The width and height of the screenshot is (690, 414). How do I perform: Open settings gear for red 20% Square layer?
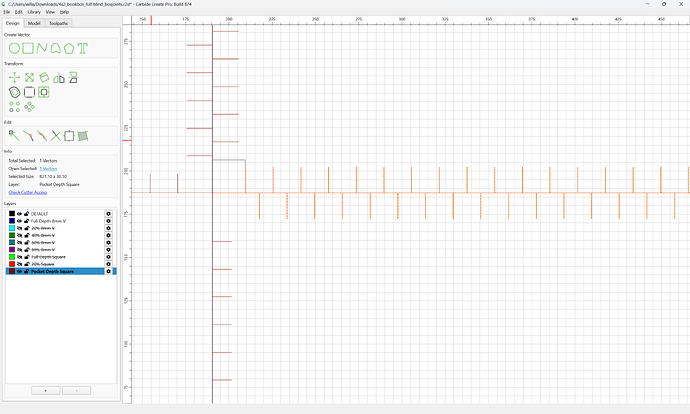108,264
